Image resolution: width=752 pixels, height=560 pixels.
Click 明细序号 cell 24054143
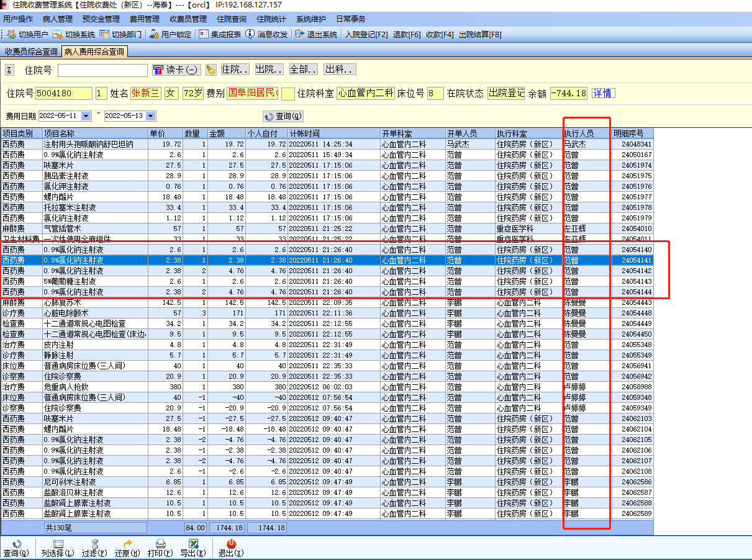[x=633, y=281]
